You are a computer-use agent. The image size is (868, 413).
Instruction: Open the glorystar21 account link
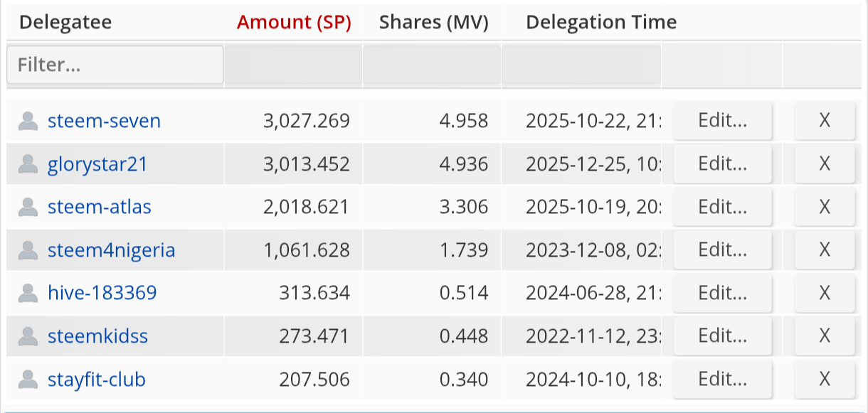[97, 164]
